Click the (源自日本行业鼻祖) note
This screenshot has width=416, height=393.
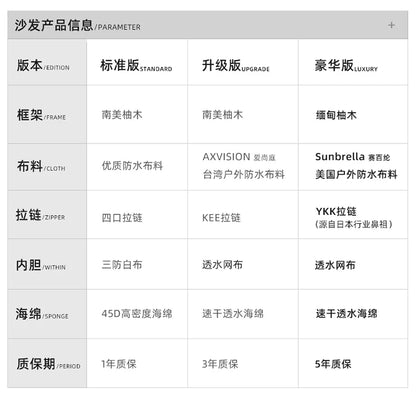pos(354,224)
